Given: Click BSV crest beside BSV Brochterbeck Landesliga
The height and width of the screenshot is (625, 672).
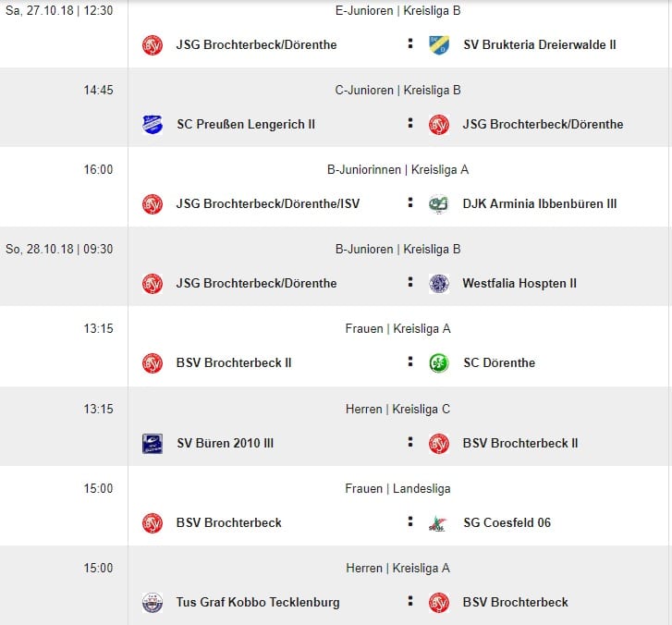Looking at the screenshot, I should pyautogui.click(x=153, y=523).
